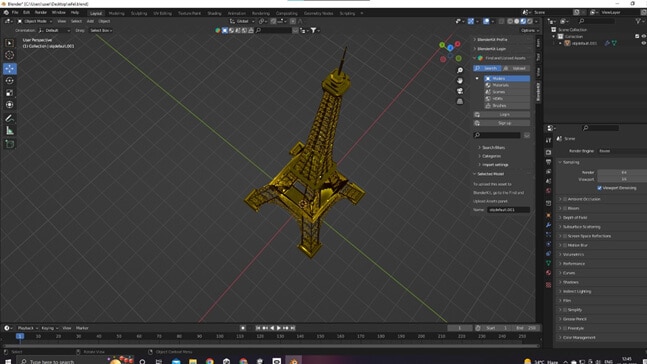Enable Ambient Occlusion checkbox
Viewport: 647px width, 364px height.
pyautogui.click(x=565, y=199)
